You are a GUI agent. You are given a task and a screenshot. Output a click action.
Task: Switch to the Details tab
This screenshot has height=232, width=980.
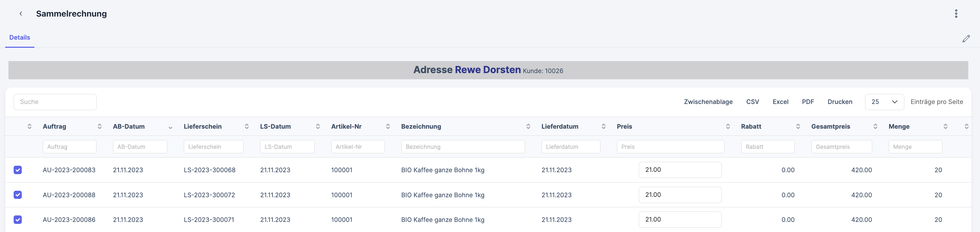(19, 37)
